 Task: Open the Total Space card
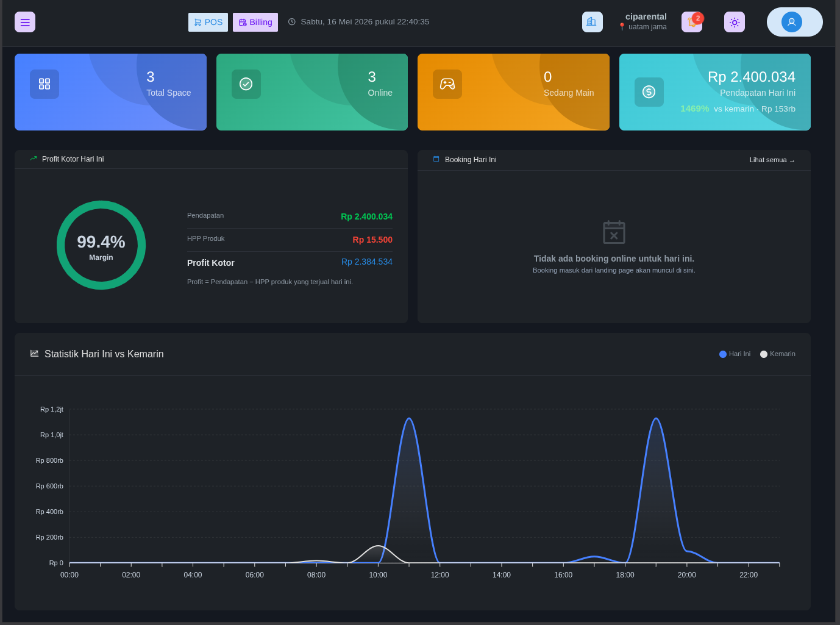coord(110,92)
